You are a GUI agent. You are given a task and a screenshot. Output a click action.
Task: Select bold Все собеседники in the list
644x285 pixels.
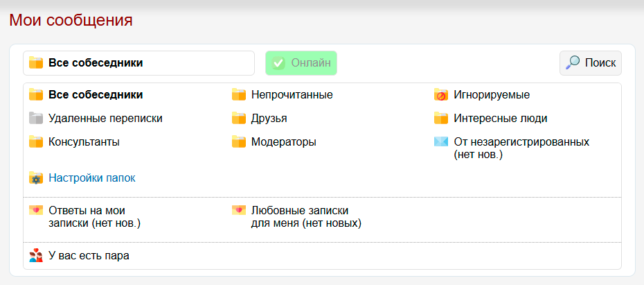coord(96,95)
